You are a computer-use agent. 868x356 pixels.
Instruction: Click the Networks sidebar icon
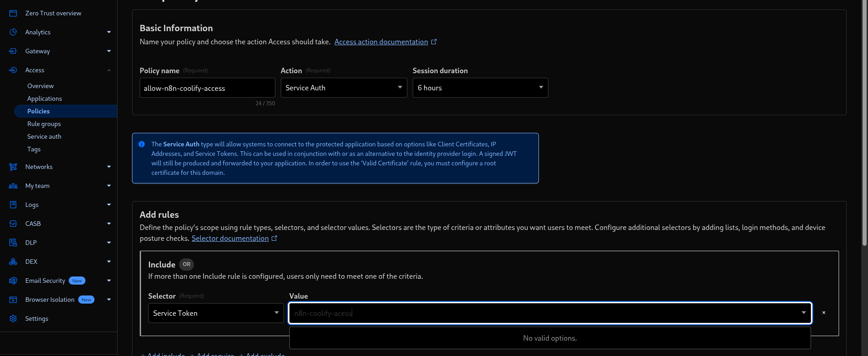pyautogui.click(x=13, y=167)
